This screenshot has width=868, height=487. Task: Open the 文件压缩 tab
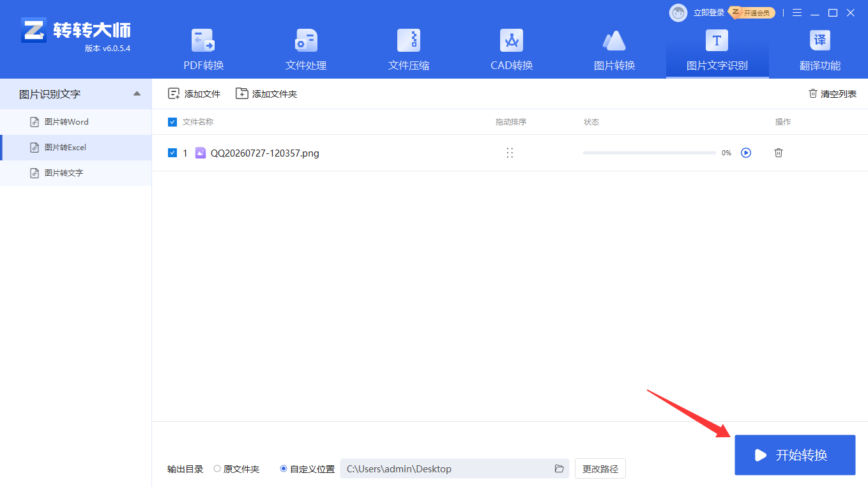pyautogui.click(x=409, y=51)
